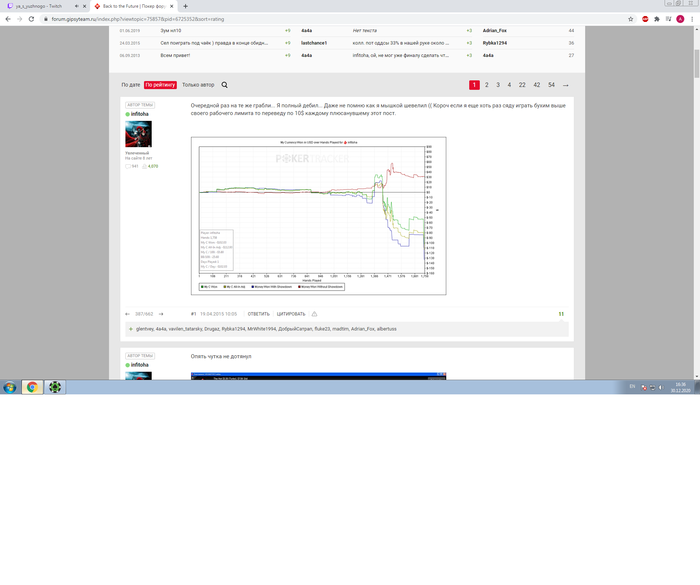Click the browser forward arrow
Screen dimensions: 700x585
click(x=20, y=19)
